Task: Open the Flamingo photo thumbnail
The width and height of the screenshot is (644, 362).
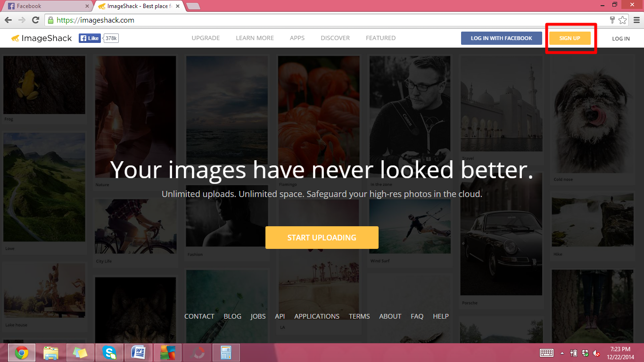Action: coord(318,118)
